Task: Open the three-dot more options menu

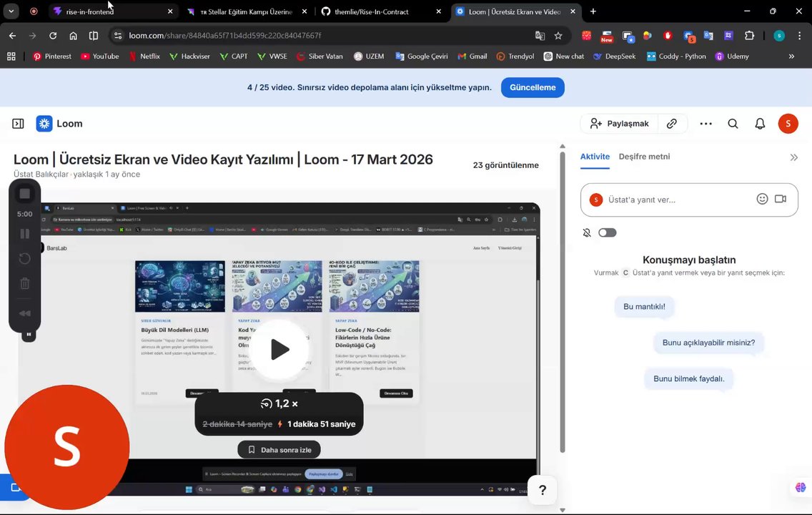Action: [x=705, y=124]
